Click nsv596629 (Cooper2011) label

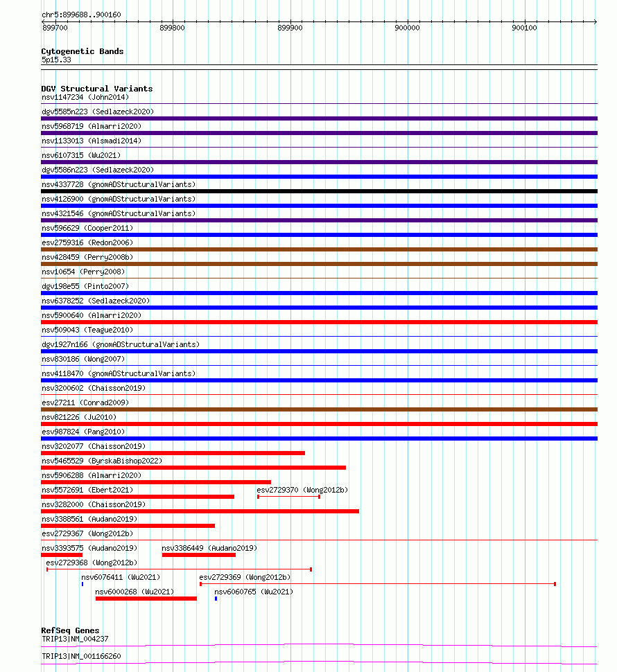click(87, 229)
